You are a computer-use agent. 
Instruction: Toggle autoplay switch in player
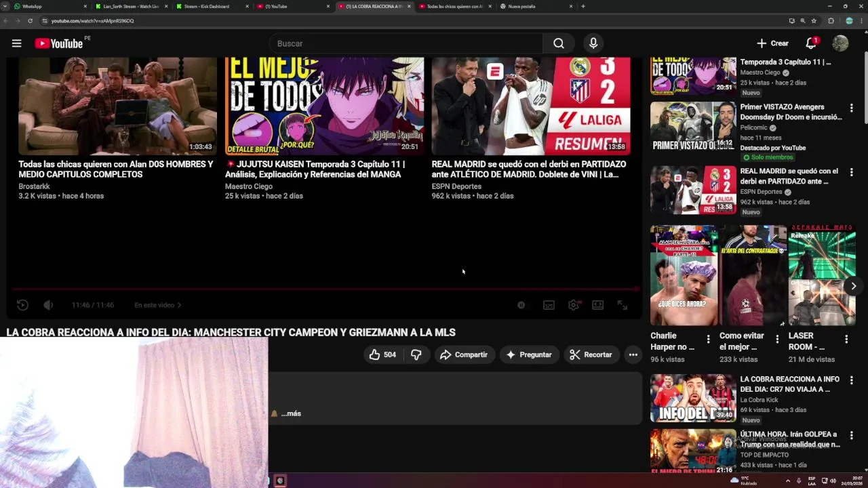[521, 305]
